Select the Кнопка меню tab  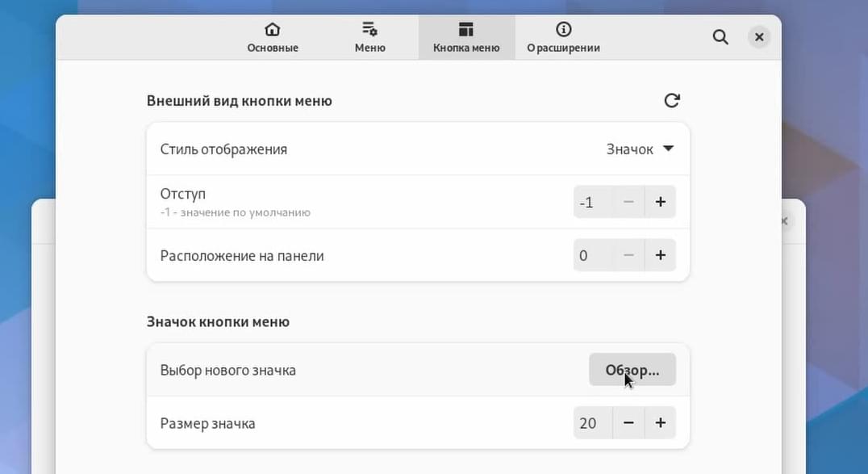tap(466, 38)
